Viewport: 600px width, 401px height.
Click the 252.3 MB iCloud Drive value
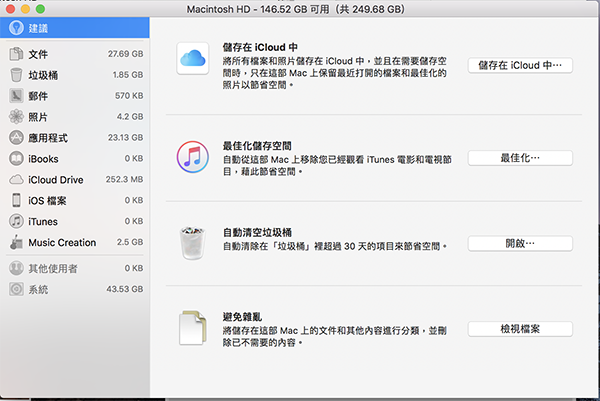point(124,179)
